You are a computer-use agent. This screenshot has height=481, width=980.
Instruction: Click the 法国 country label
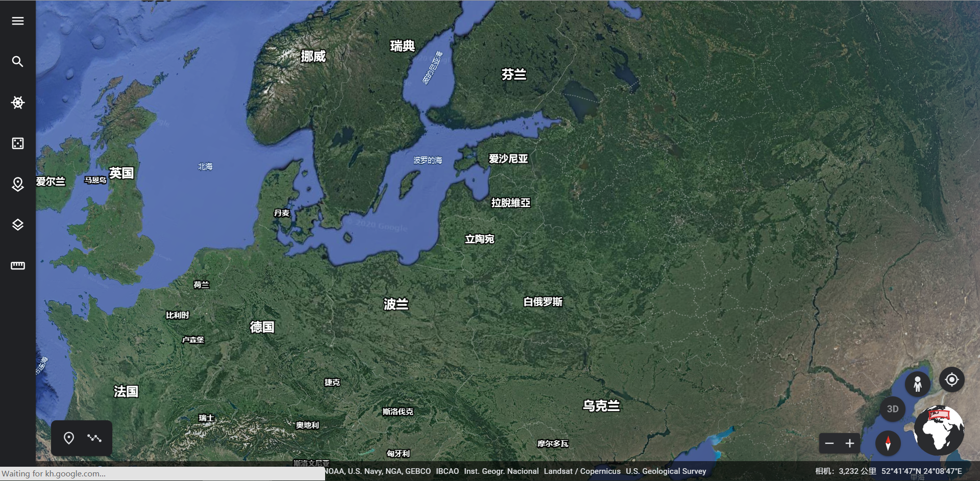[126, 391]
